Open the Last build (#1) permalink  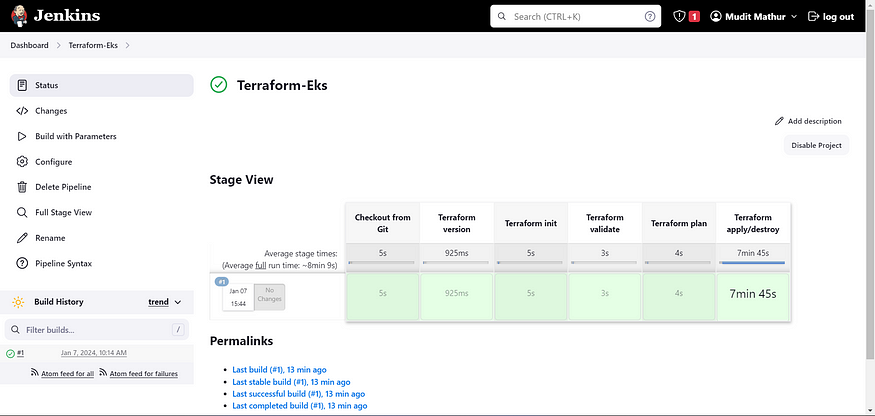point(279,370)
